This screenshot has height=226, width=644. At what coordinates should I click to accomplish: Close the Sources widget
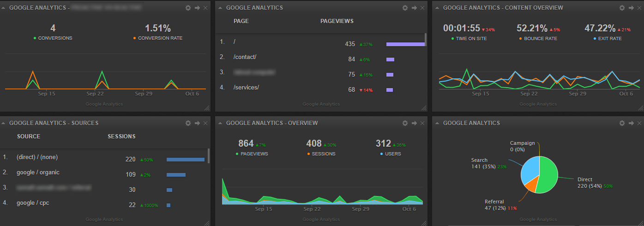tap(205, 123)
